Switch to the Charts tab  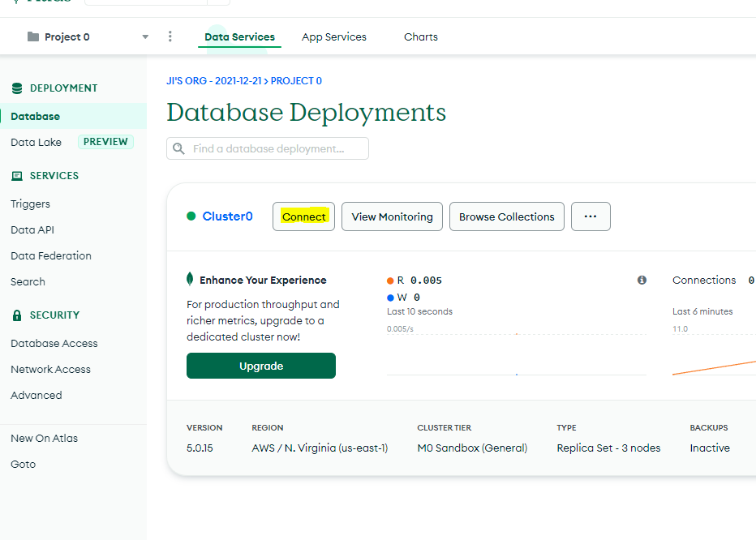click(x=421, y=37)
